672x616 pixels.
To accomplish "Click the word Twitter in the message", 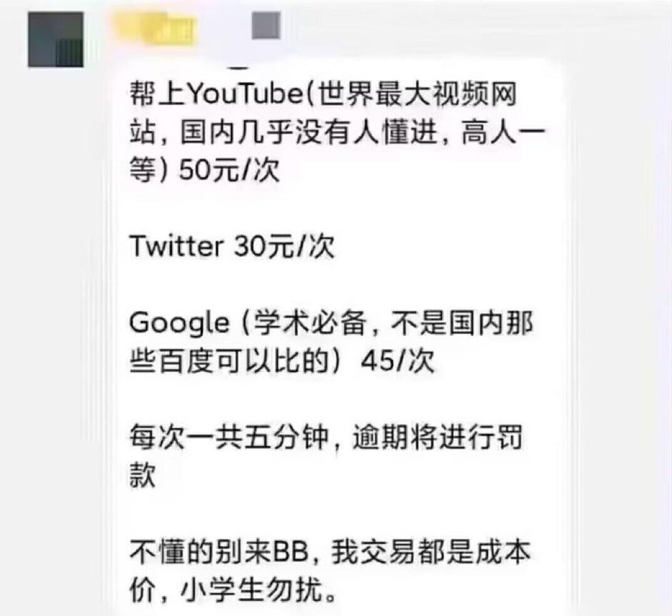I will [x=176, y=246].
